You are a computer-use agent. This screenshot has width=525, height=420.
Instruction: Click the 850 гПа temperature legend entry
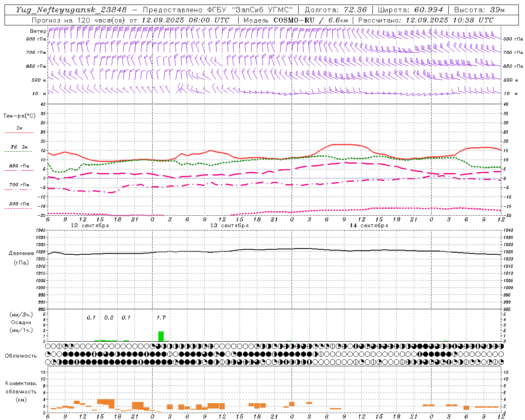19,166
